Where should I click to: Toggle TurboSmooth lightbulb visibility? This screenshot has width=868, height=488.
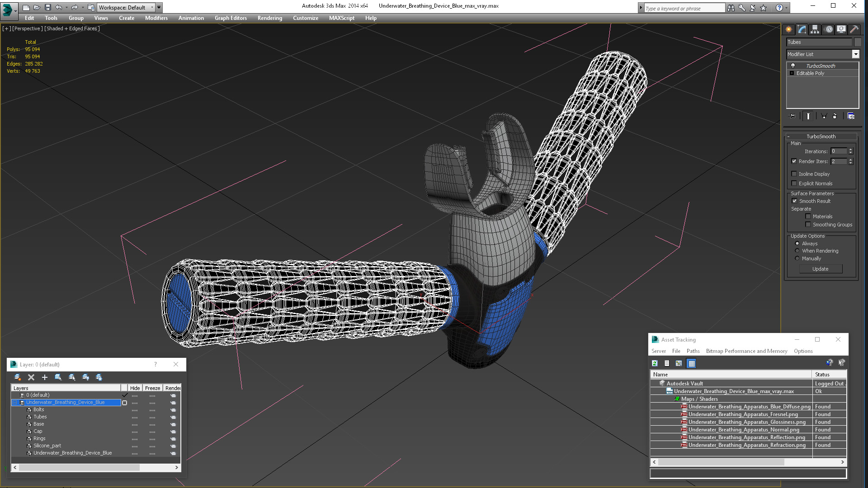793,66
